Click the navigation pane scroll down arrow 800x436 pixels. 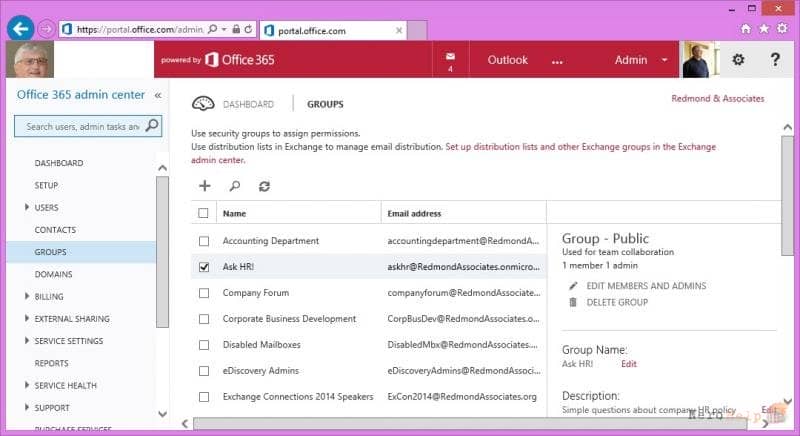162,414
